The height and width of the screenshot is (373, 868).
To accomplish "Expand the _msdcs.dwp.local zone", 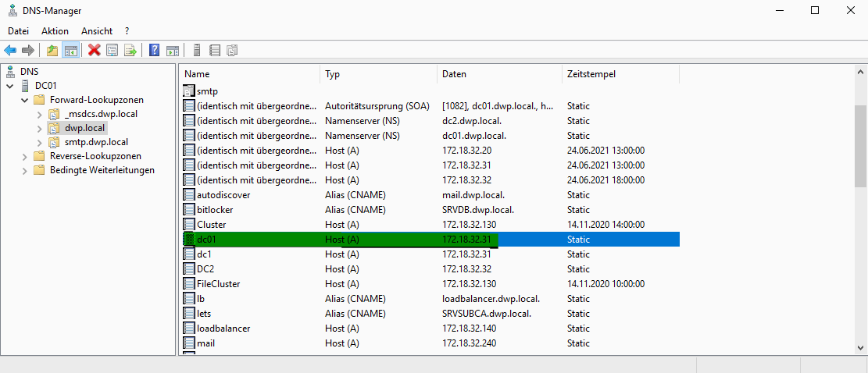I will pos(40,114).
